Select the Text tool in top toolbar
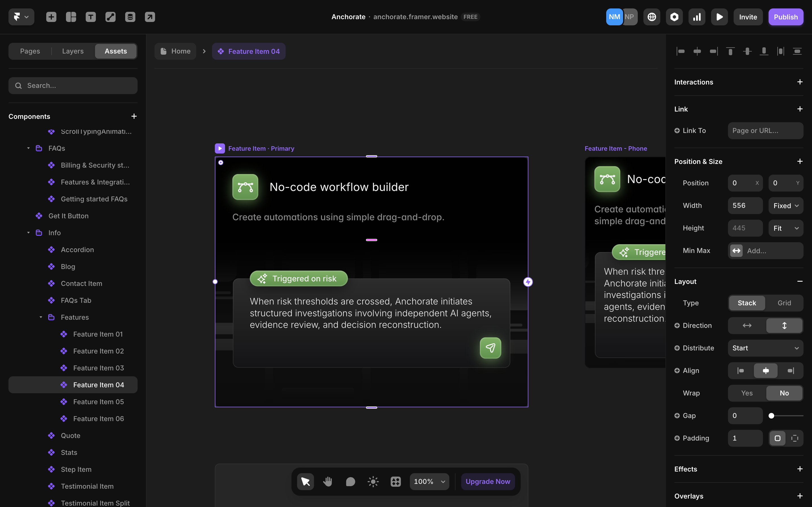The height and width of the screenshot is (507, 812). point(91,17)
